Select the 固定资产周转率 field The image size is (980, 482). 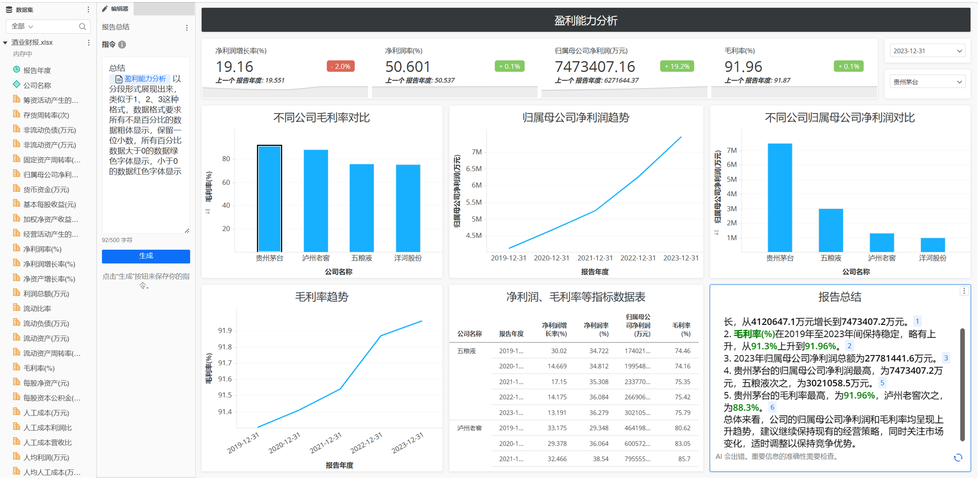[52, 160]
